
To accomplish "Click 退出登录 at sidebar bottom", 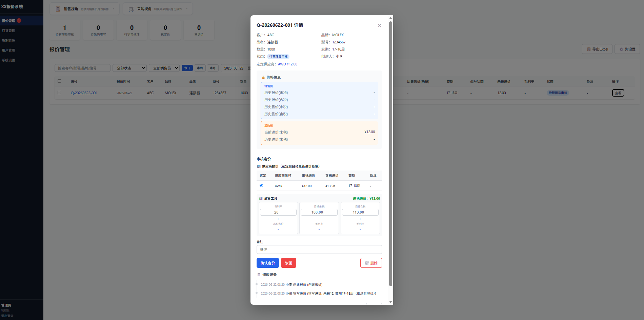I will click(x=7, y=316).
